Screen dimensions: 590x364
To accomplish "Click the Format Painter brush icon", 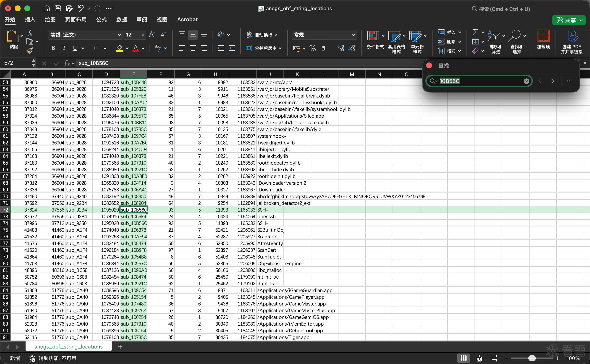I will point(30,50).
